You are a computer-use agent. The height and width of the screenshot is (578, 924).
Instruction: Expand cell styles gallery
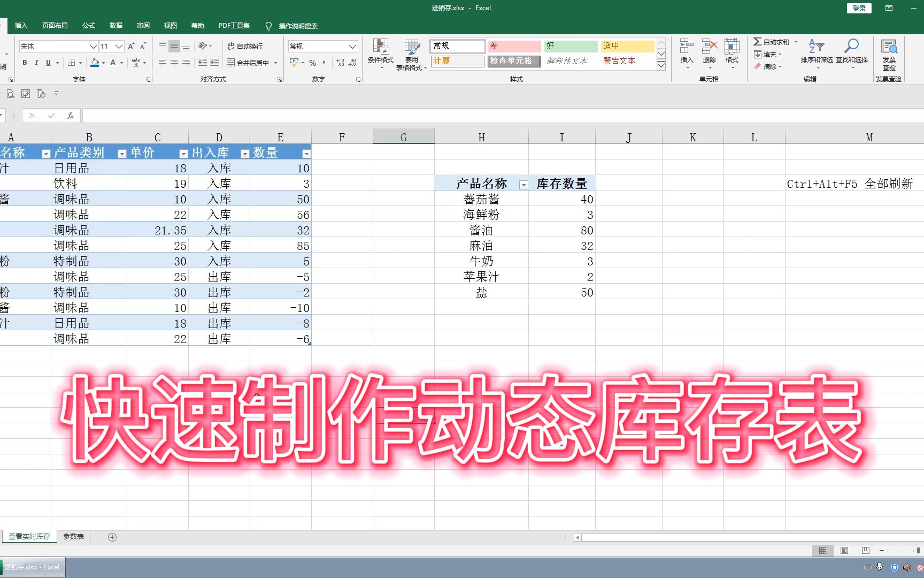pyautogui.click(x=661, y=65)
